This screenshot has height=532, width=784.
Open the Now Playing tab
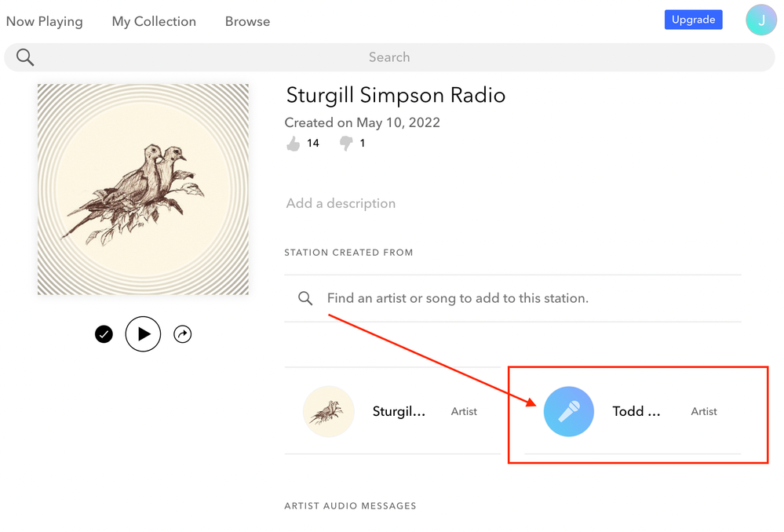point(44,22)
